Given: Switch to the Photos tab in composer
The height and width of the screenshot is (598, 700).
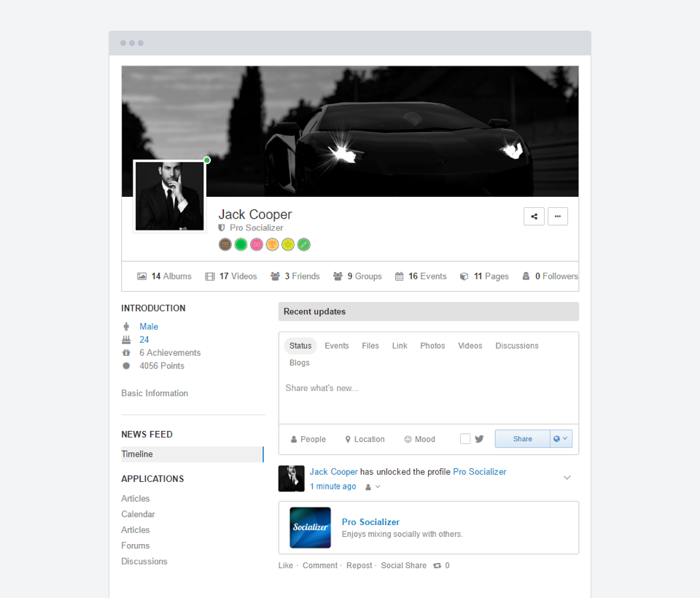Looking at the screenshot, I should (x=432, y=346).
